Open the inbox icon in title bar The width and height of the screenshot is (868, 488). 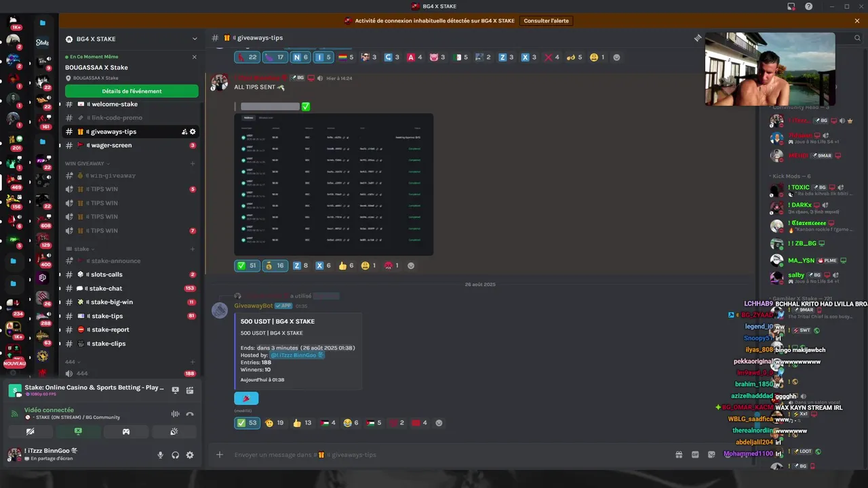[x=791, y=6]
